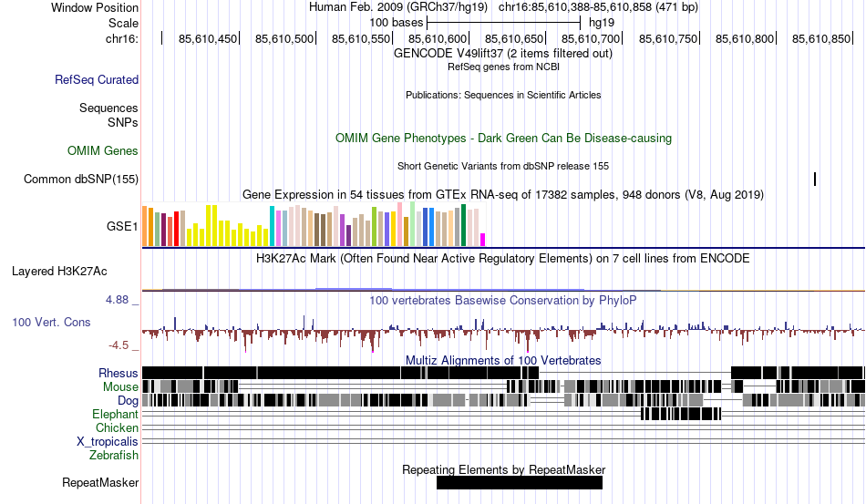Select the X_tropicalis alignment row label
The width and height of the screenshot is (866, 504).
coord(108,442)
